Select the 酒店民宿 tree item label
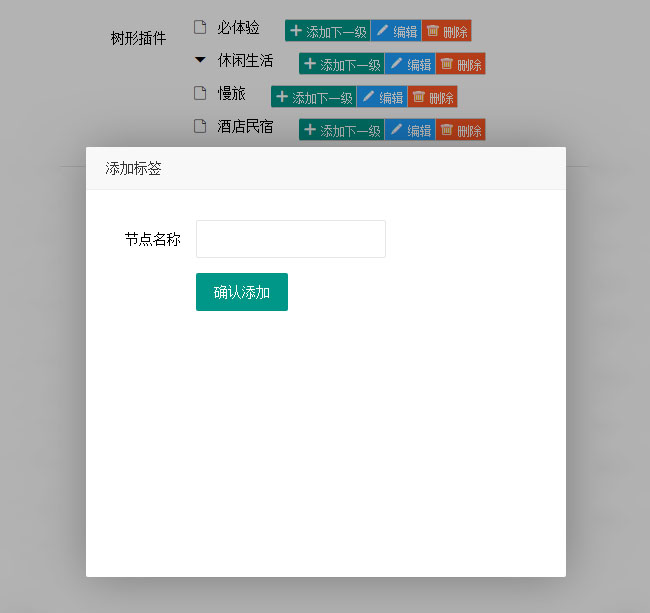This screenshot has height=613, width=650. (245, 126)
